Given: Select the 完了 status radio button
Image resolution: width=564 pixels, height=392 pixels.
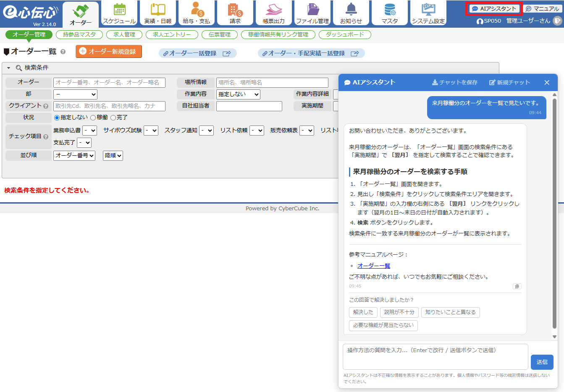Looking at the screenshot, I should click(x=113, y=118).
